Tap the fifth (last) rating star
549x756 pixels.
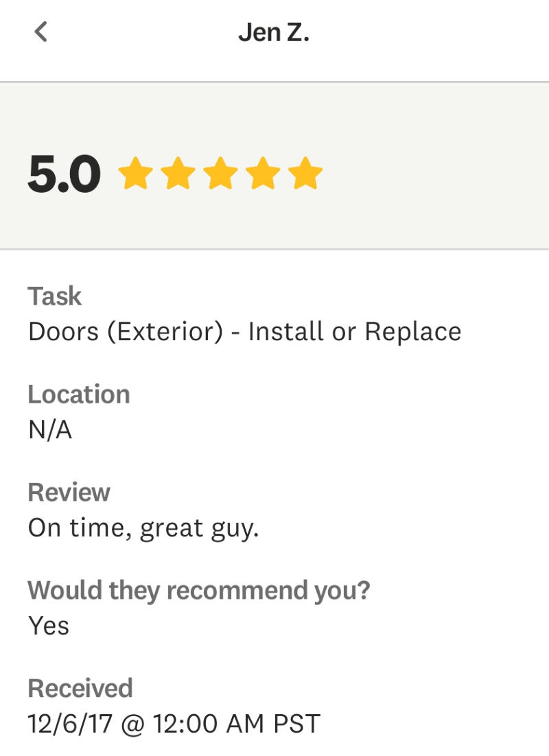point(305,173)
